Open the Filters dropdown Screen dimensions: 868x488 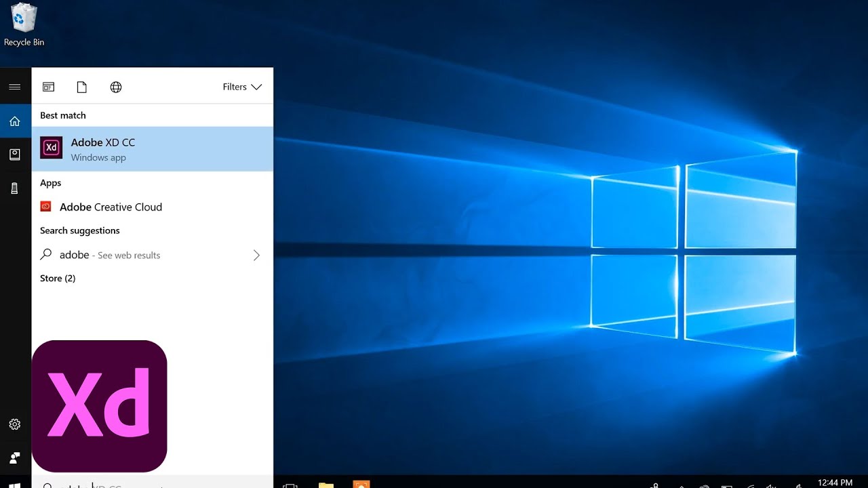pos(242,87)
